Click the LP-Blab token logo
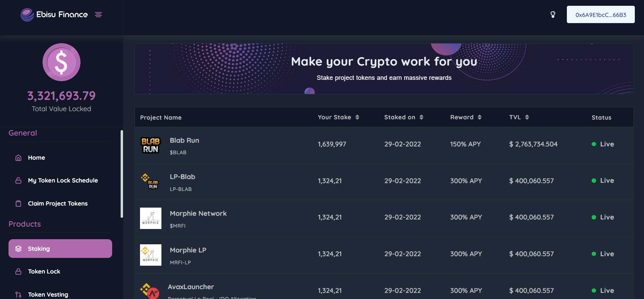This screenshot has width=644, height=299. (x=150, y=181)
